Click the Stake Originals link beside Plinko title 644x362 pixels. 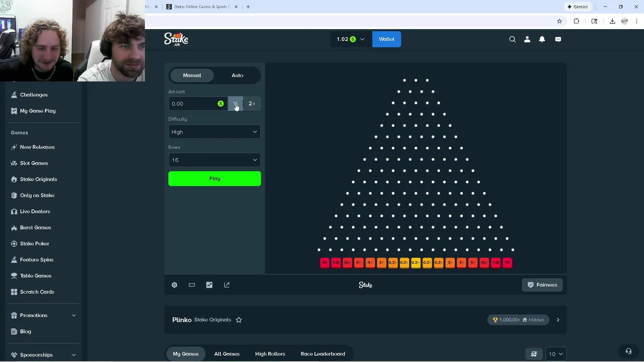[212, 320]
